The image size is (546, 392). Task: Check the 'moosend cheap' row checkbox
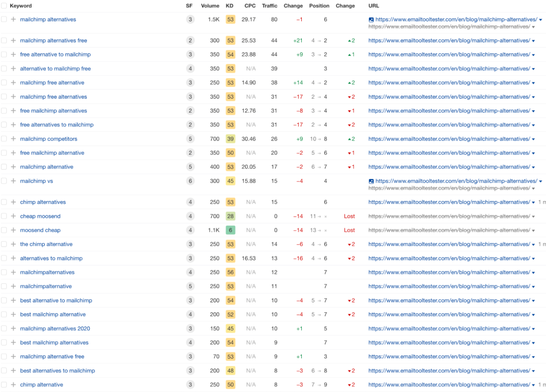pyautogui.click(x=4, y=230)
